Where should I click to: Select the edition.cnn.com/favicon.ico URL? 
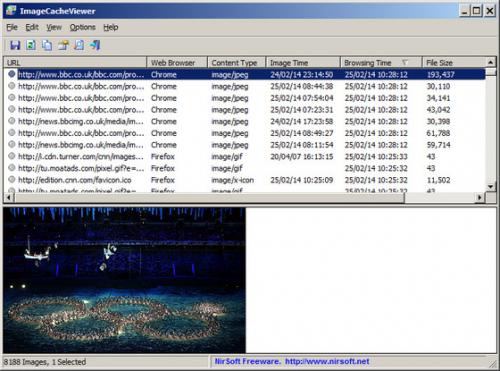click(x=75, y=180)
